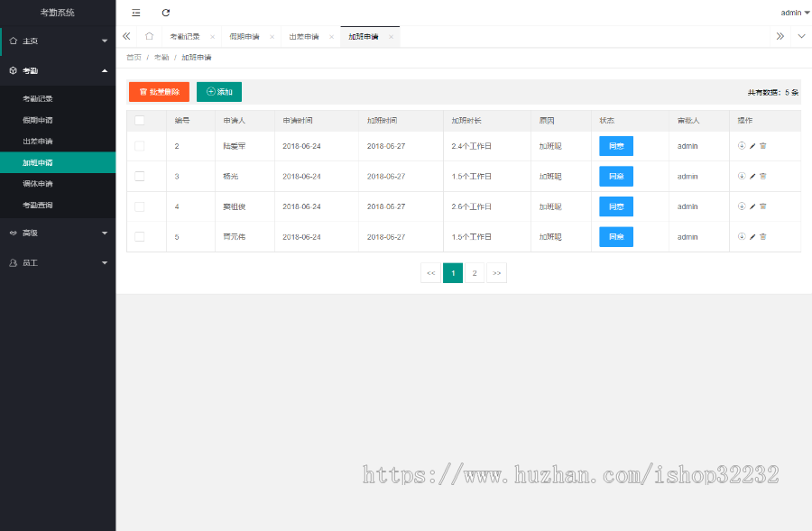812x531 pixels.
Task: Check the checkbox for row number 3
Action: [139, 176]
